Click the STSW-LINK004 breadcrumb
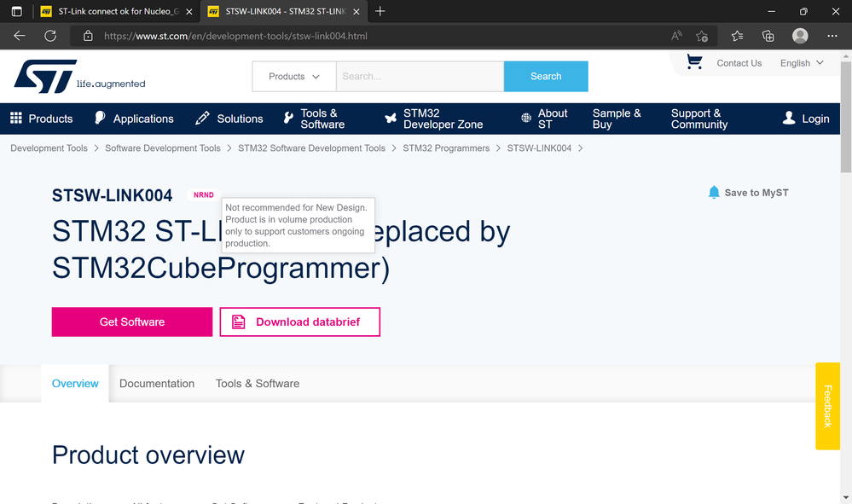Image resolution: width=852 pixels, height=504 pixels. (x=539, y=148)
